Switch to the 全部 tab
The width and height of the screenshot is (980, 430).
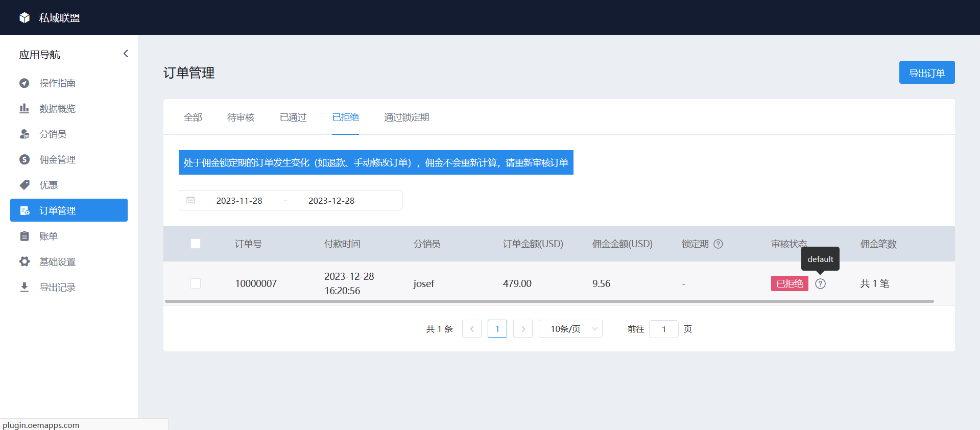pyautogui.click(x=193, y=117)
